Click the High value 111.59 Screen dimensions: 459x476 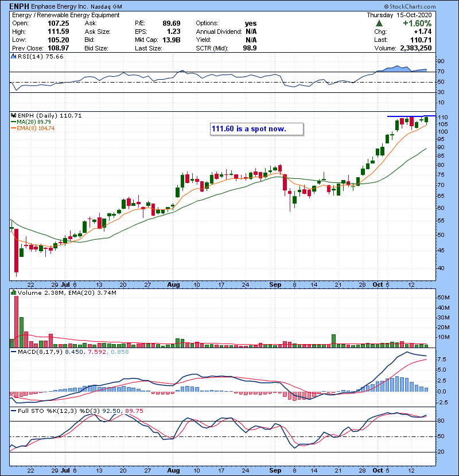pyautogui.click(x=59, y=32)
